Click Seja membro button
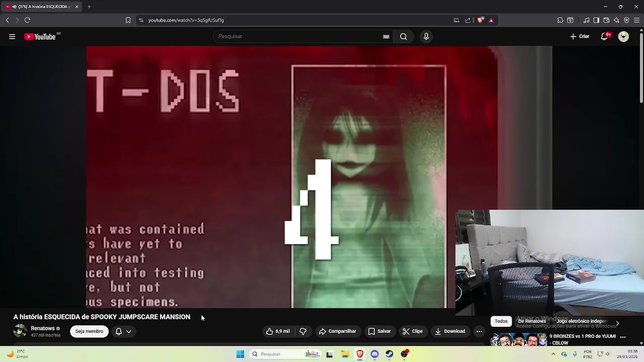 click(89, 331)
